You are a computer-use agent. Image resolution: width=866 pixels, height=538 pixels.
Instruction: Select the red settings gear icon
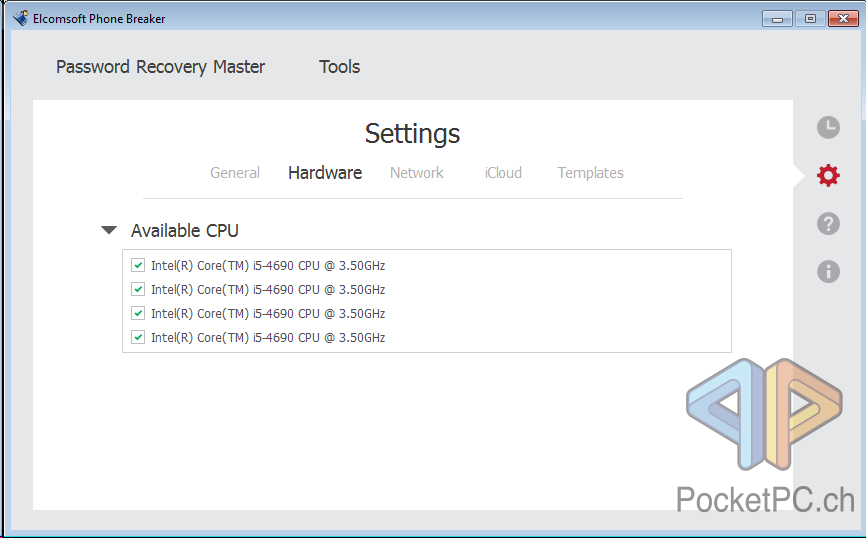coord(828,176)
